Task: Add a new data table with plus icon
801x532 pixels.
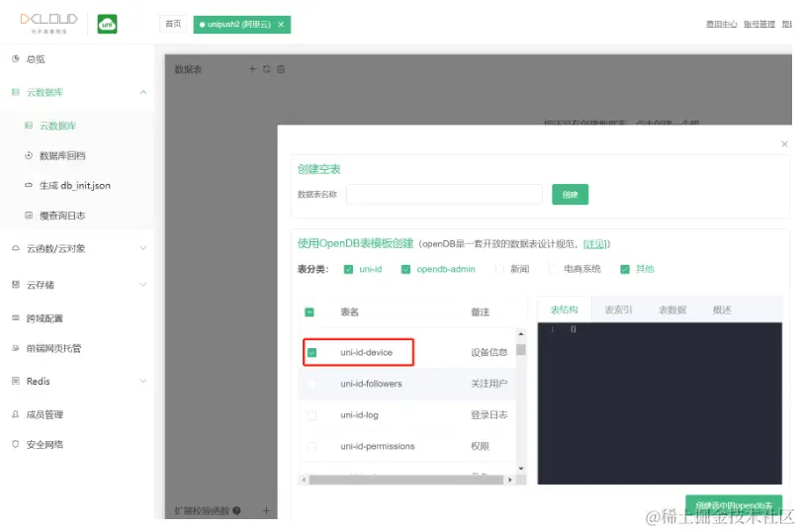Action: click(x=252, y=69)
